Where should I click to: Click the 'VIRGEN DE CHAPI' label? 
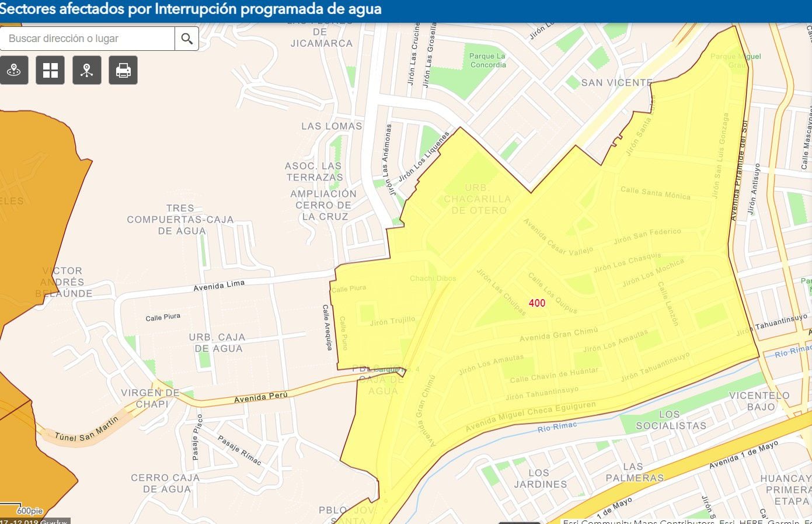pos(151,398)
